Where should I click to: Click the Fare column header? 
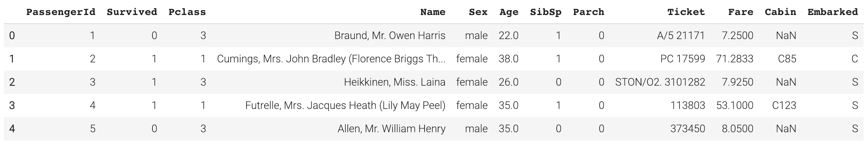point(740,12)
